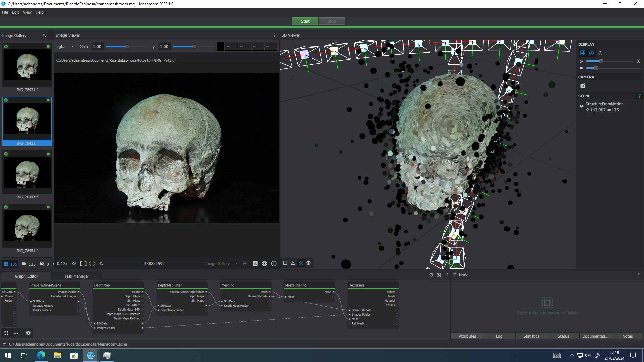Open the Statistics tab in Node panel

531,336
